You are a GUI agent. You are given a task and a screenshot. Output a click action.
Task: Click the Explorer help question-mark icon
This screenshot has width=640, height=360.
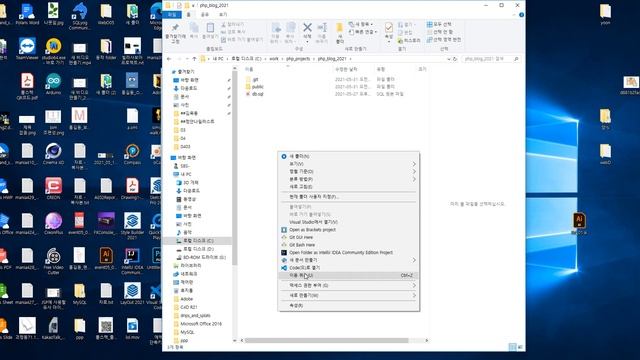[521, 14]
